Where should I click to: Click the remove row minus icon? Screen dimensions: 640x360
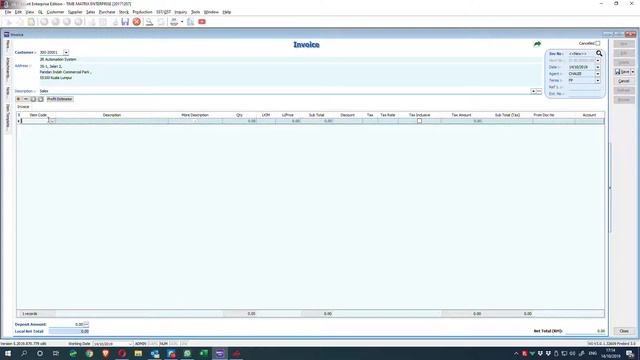pyautogui.click(x=26, y=99)
